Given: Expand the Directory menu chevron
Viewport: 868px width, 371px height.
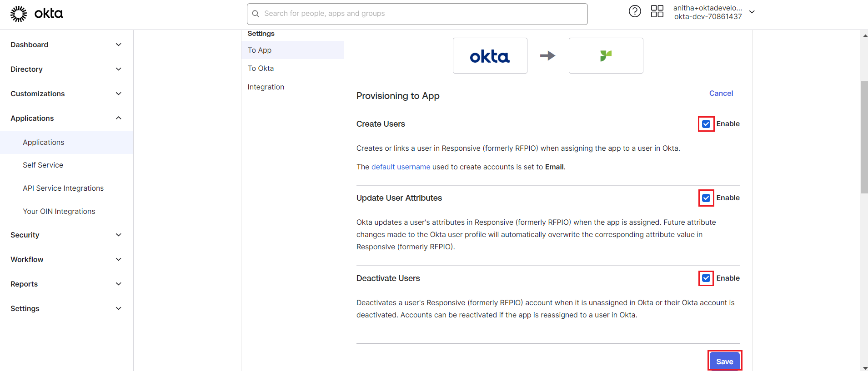Looking at the screenshot, I should [119, 69].
